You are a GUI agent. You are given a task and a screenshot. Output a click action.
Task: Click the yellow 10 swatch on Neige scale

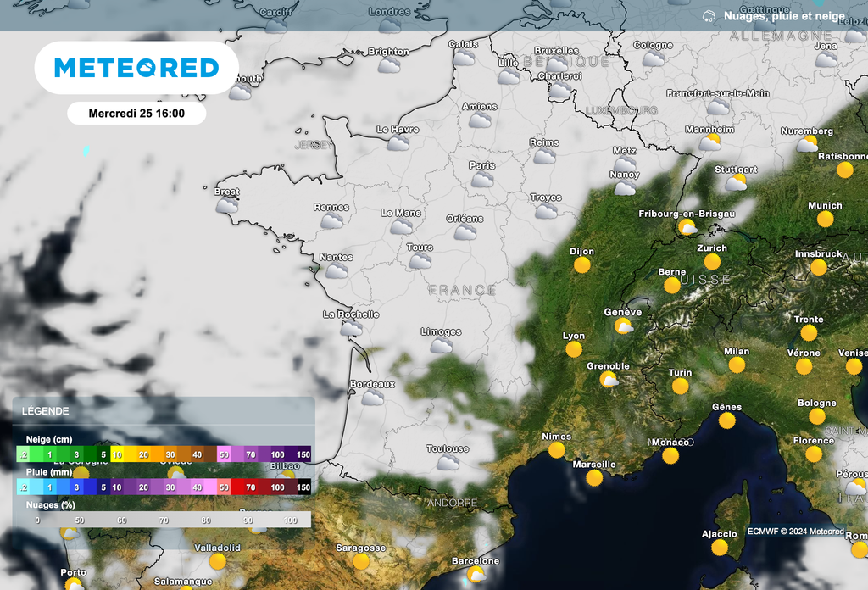(x=117, y=454)
